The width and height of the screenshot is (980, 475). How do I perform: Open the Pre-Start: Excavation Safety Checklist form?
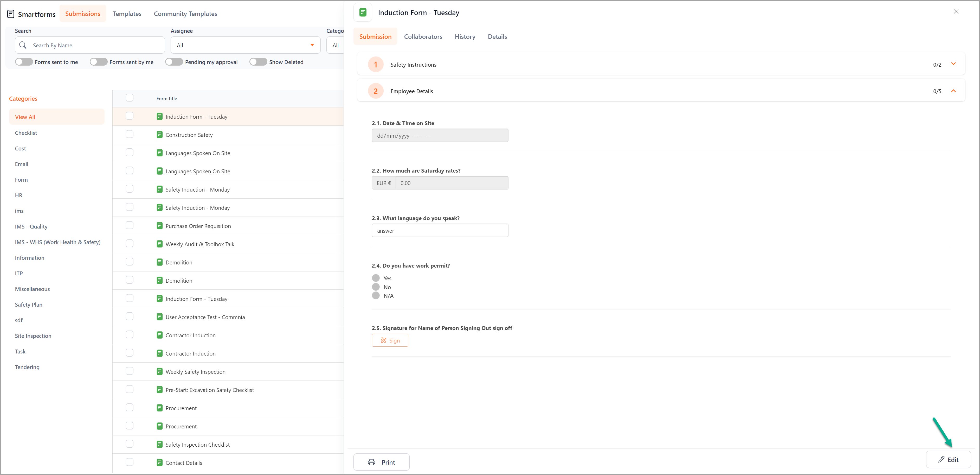210,390
